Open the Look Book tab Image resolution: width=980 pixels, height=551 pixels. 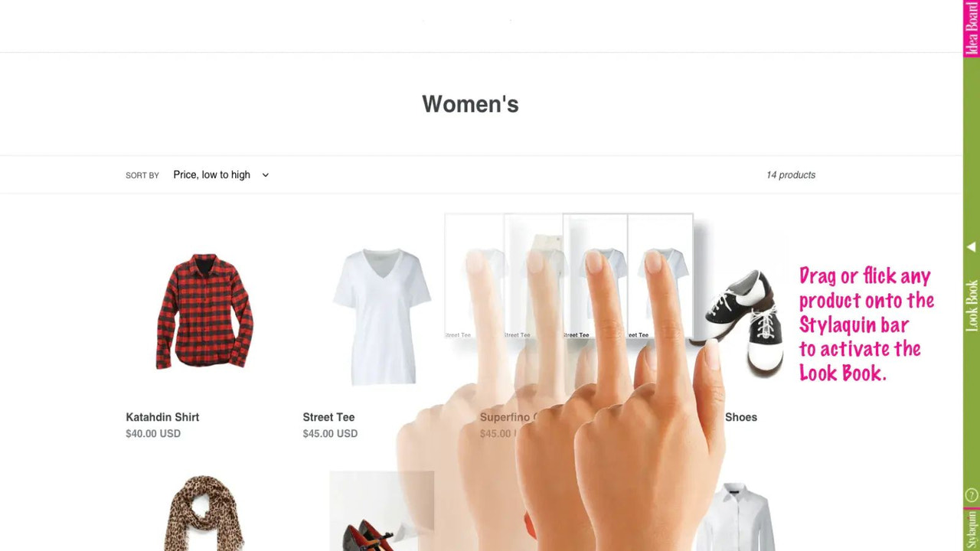(972, 306)
